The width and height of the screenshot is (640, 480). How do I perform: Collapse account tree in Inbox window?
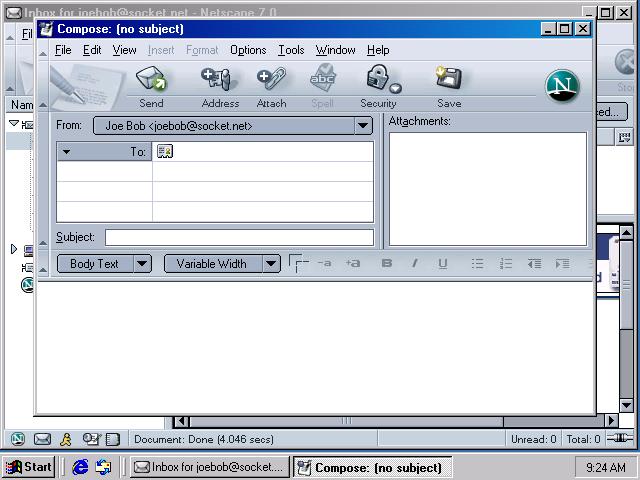coord(14,123)
